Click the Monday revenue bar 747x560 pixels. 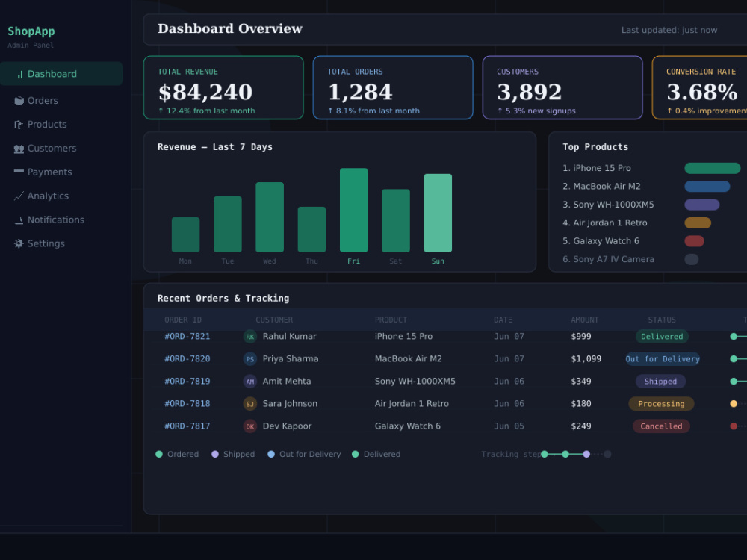(185, 234)
